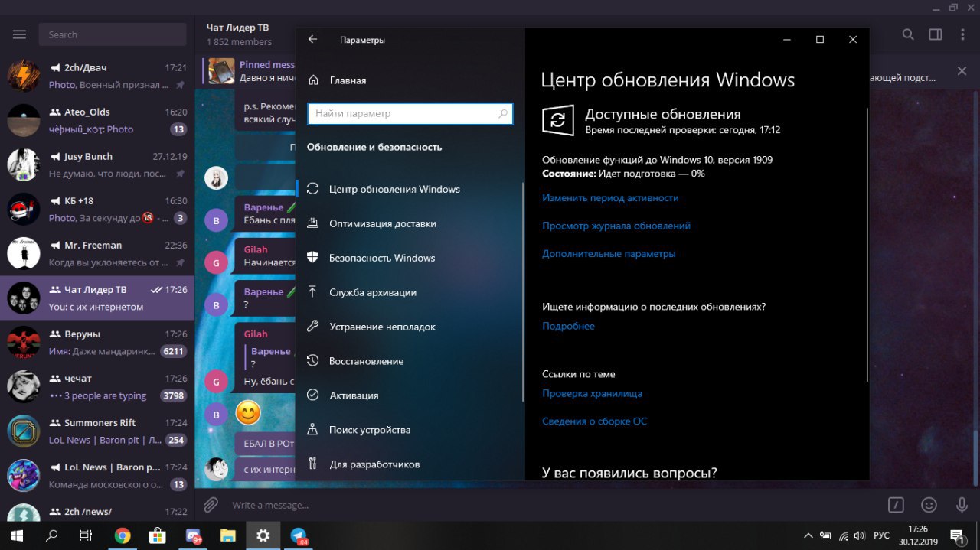
Task: Open File Explorer from taskbar
Action: pos(227,535)
